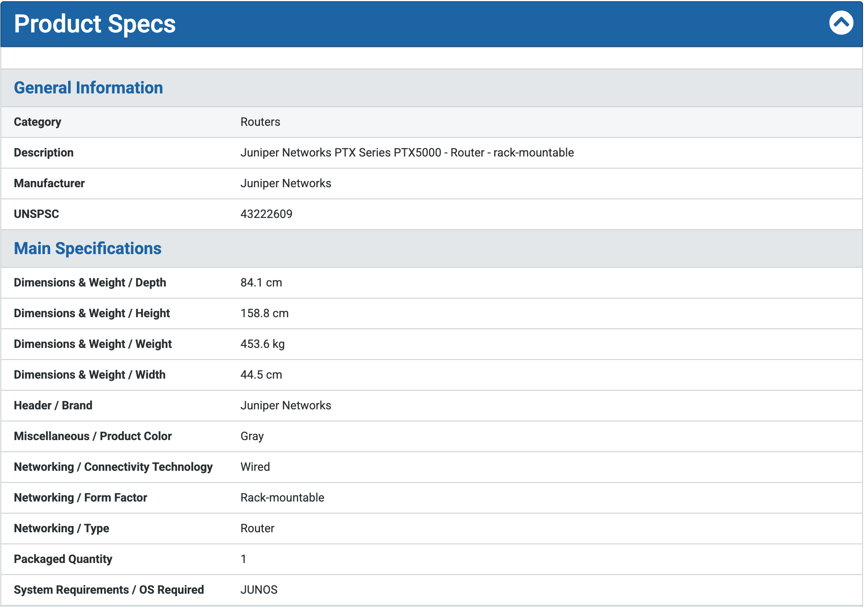Image resolution: width=868 pixels, height=607 pixels.
Task: Click the Width value 44.5 cm
Action: click(261, 375)
